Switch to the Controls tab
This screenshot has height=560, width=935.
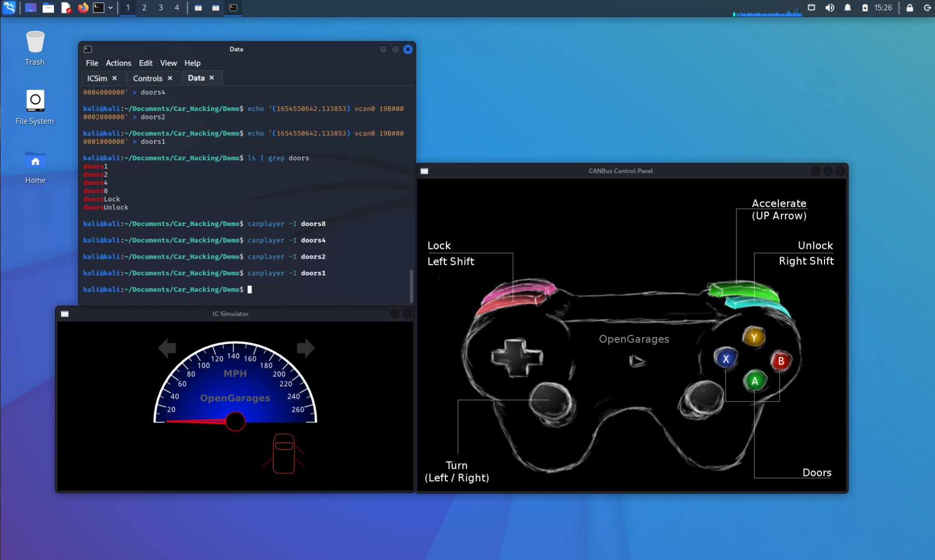[149, 78]
